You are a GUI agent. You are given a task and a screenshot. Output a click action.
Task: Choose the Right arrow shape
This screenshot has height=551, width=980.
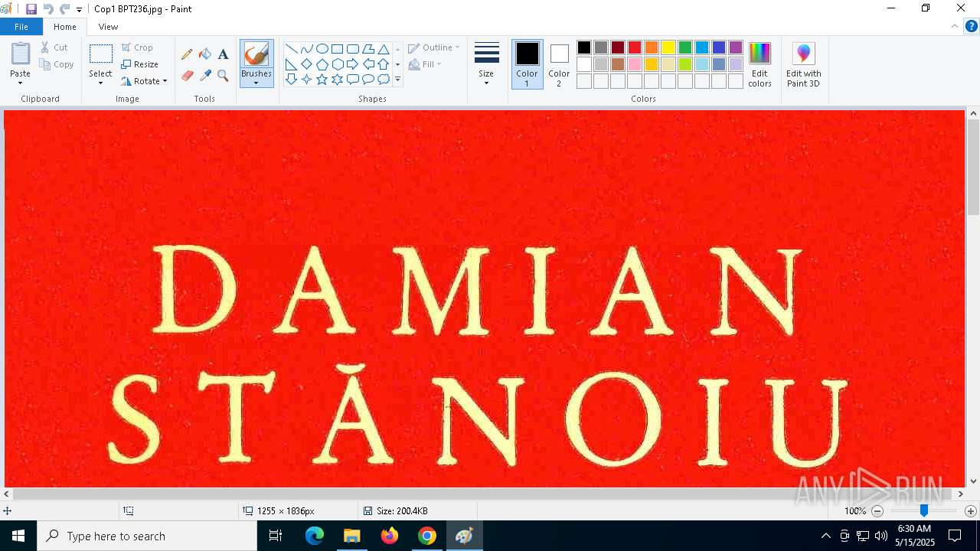click(353, 64)
